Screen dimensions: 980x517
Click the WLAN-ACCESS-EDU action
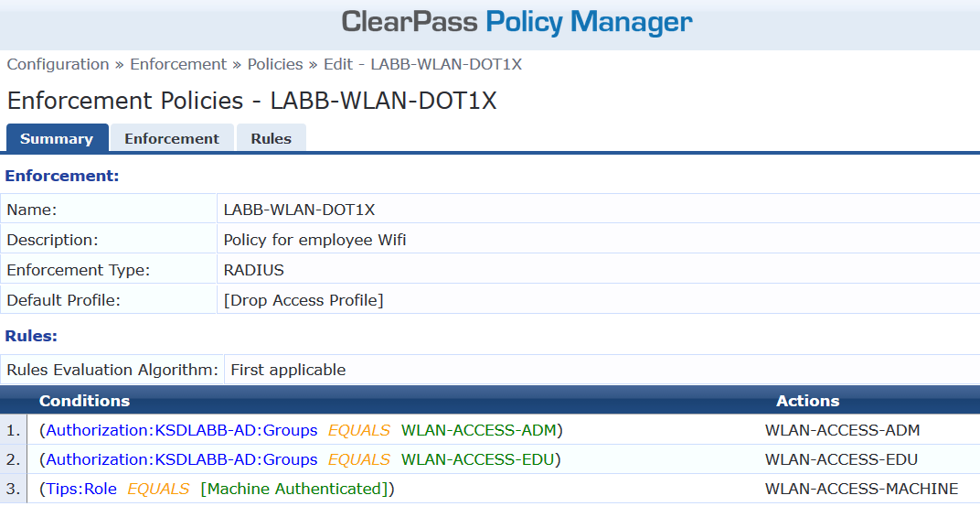pyautogui.click(x=841, y=459)
